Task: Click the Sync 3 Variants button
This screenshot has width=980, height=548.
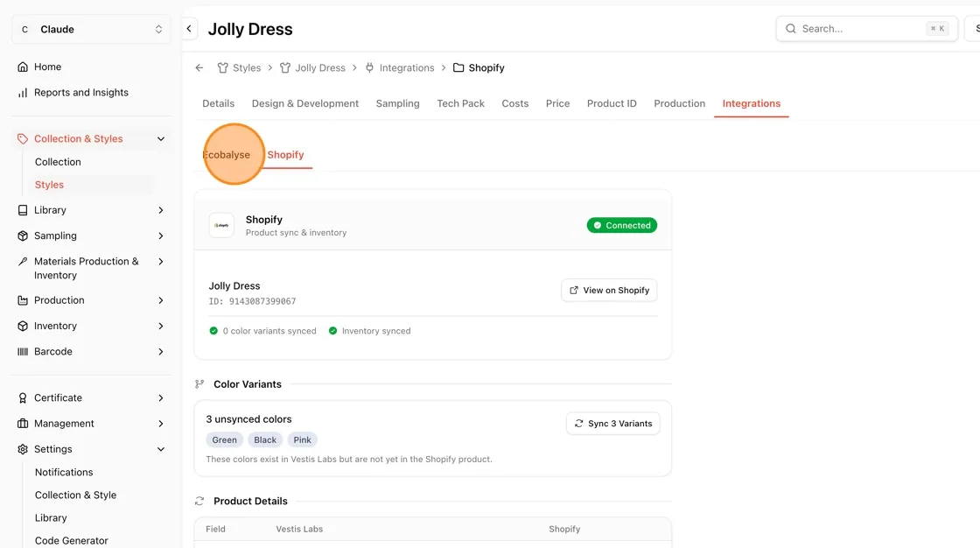Action: coord(613,424)
